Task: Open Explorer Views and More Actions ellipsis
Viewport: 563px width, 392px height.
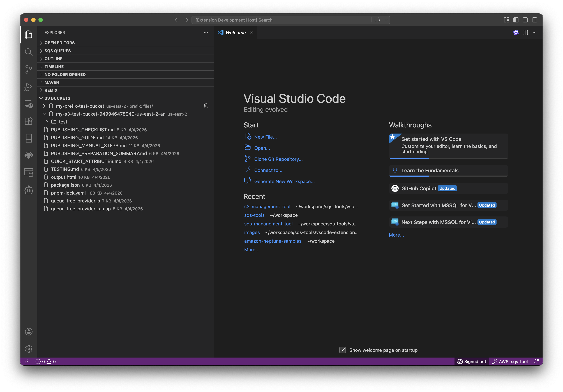Action: (x=206, y=33)
